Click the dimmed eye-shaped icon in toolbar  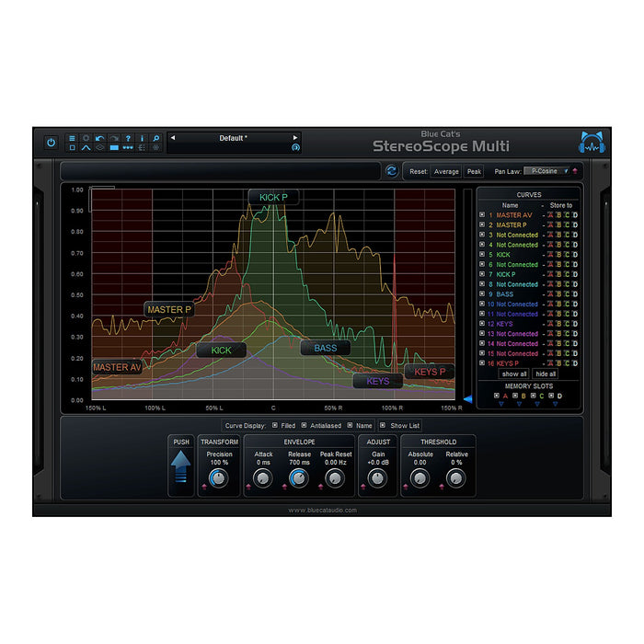[99, 147]
